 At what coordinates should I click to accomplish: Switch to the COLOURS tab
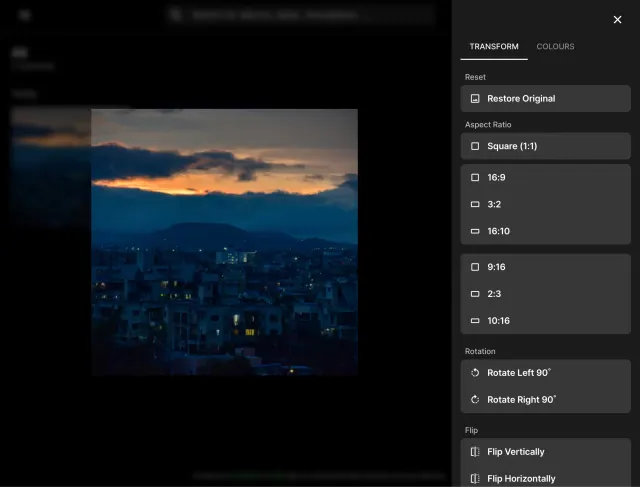pos(555,47)
